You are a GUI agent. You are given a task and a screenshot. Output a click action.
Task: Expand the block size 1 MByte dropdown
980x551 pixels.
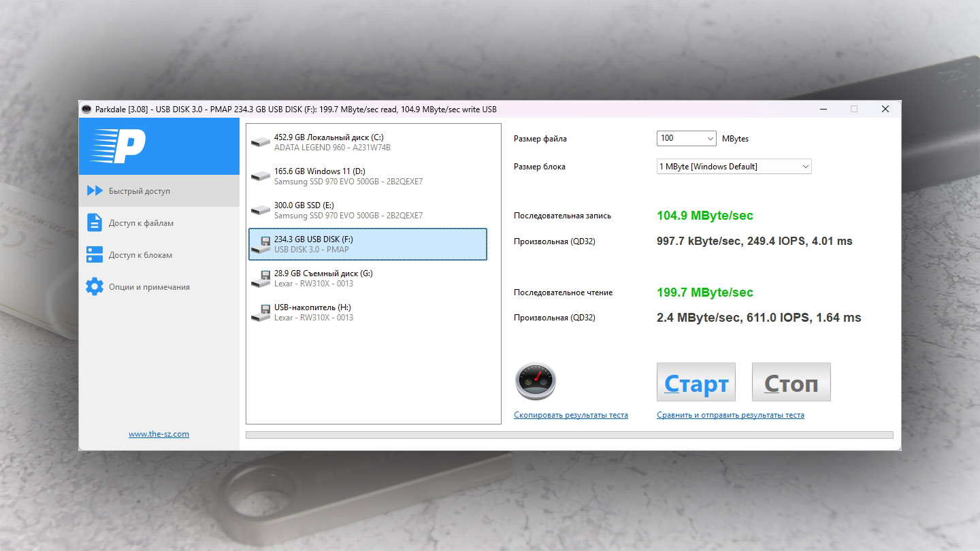click(x=734, y=166)
